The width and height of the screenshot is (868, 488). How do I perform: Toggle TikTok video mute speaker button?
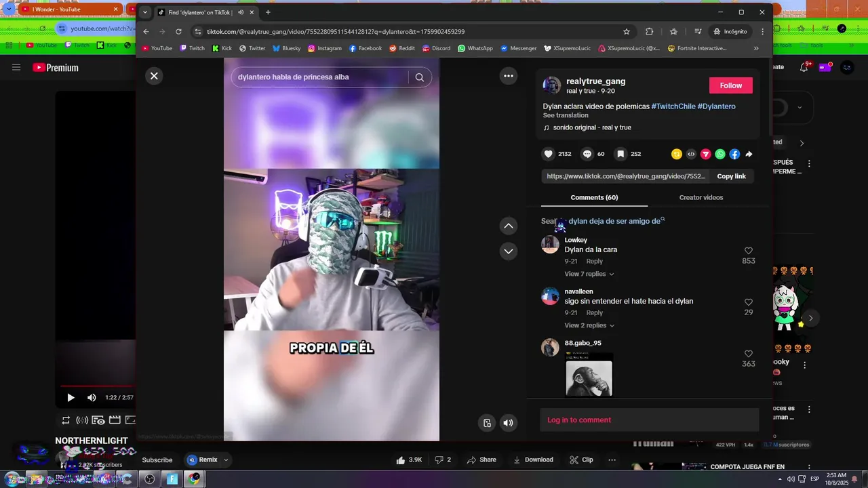click(508, 423)
